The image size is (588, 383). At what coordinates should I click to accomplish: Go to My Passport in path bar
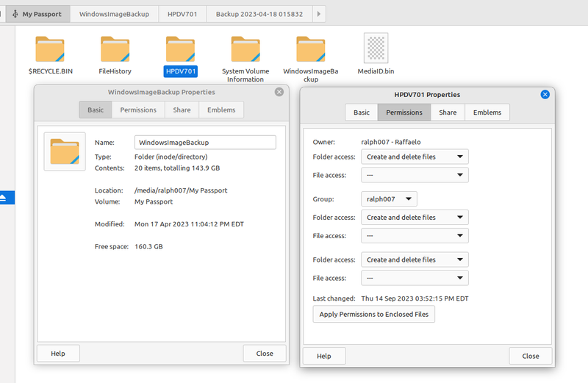point(38,14)
